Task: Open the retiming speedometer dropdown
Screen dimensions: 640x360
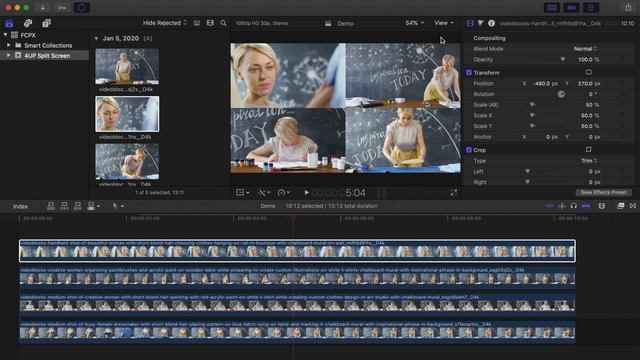Action: [x=283, y=192]
